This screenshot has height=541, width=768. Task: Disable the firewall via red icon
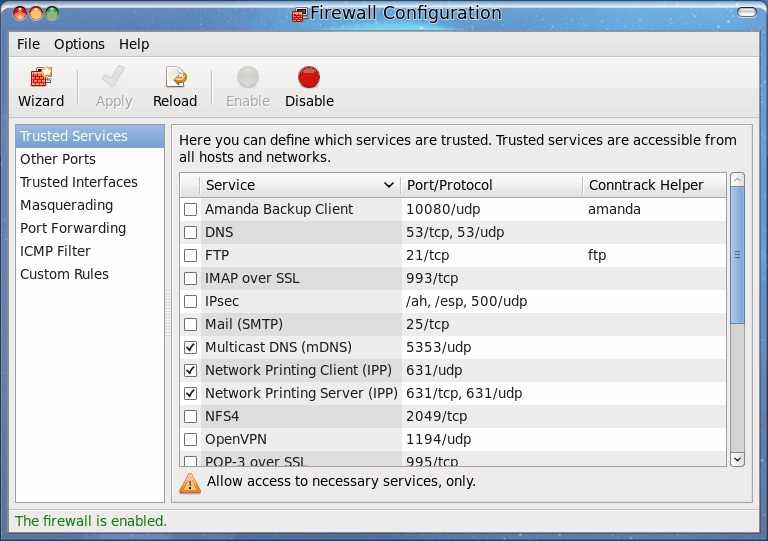pos(309,77)
